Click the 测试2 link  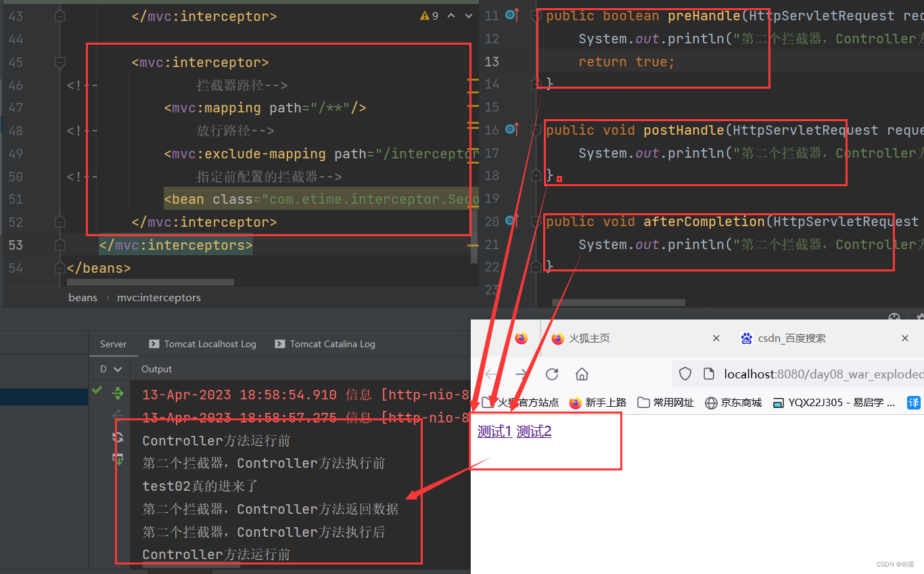pyautogui.click(x=534, y=431)
